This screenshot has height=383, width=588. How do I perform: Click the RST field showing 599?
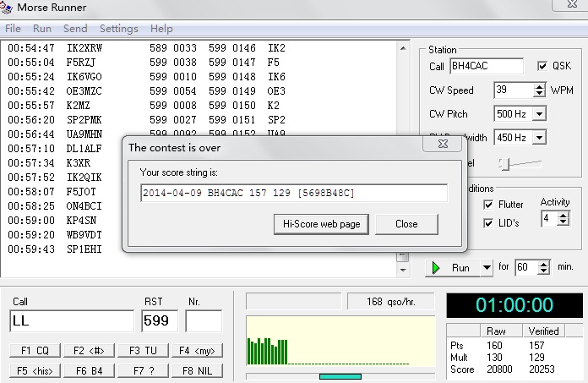pyautogui.click(x=160, y=321)
